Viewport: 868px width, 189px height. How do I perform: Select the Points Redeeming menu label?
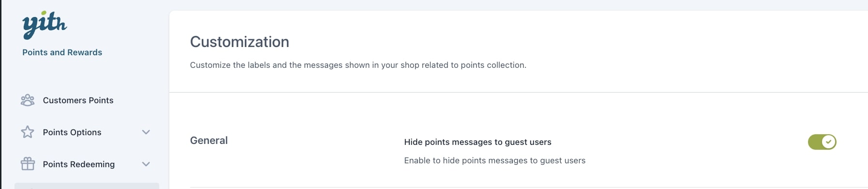click(79, 164)
